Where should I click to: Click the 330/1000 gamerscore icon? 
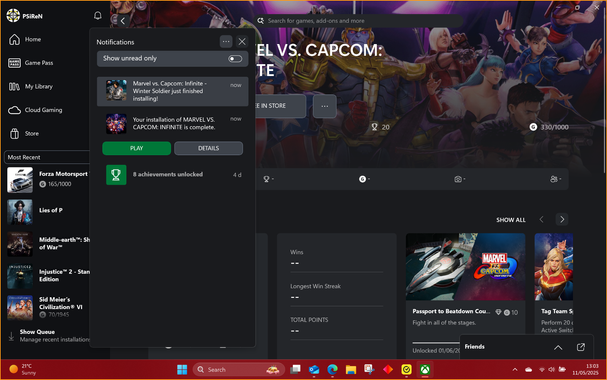(x=533, y=127)
